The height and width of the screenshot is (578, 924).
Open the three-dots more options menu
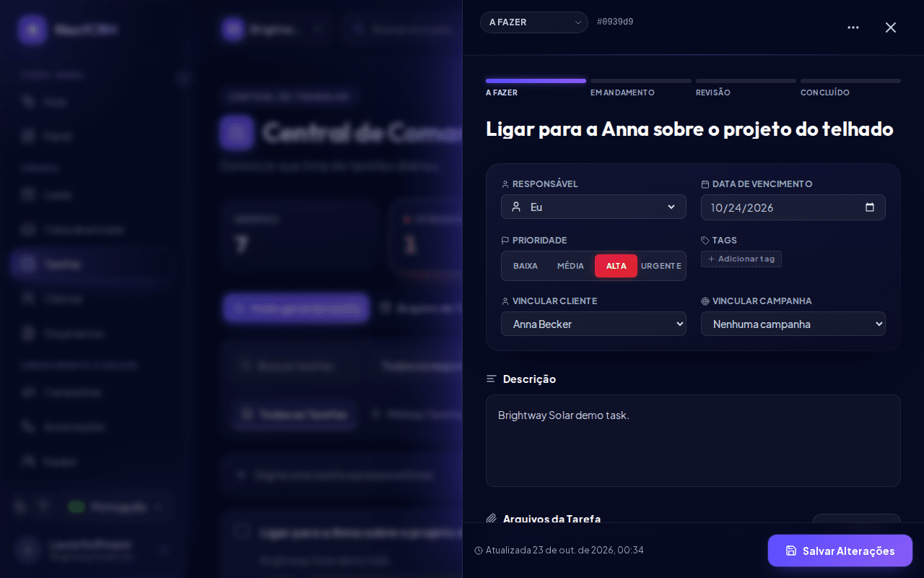pyautogui.click(x=853, y=27)
